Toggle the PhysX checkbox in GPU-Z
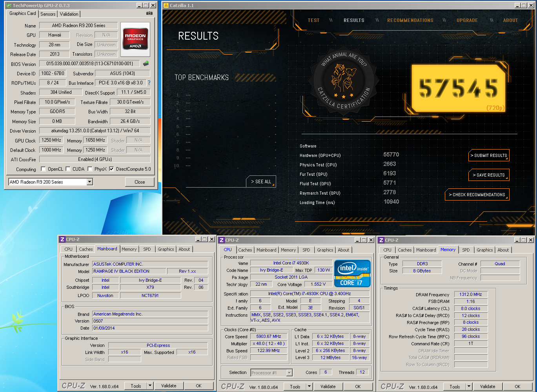 (x=90, y=169)
